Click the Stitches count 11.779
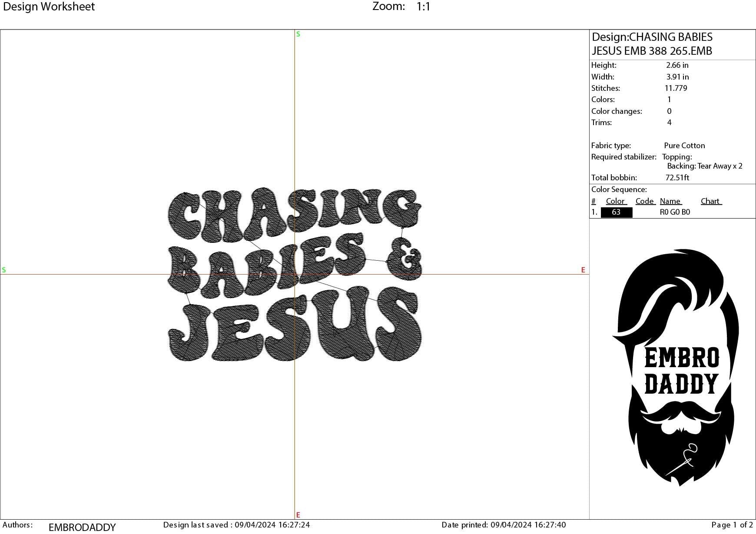The image size is (756, 534). (676, 88)
